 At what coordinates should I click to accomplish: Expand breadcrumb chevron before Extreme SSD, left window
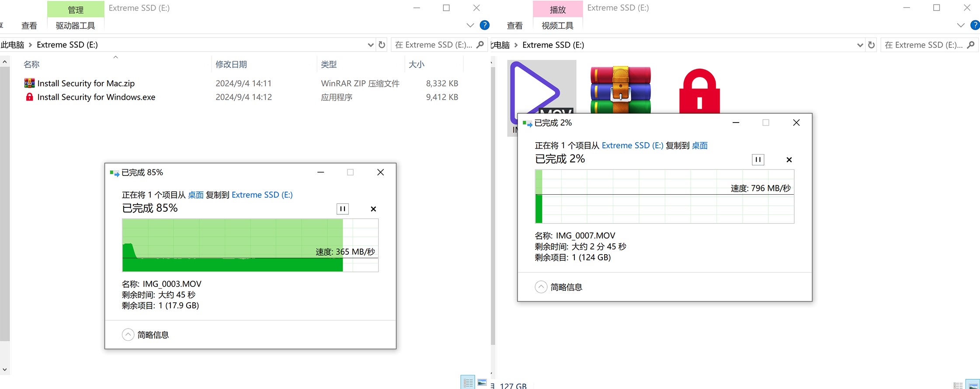pyautogui.click(x=31, y=45)
